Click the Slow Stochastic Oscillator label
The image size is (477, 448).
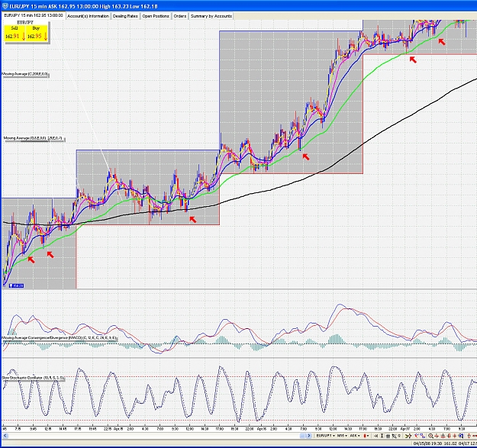33,378
